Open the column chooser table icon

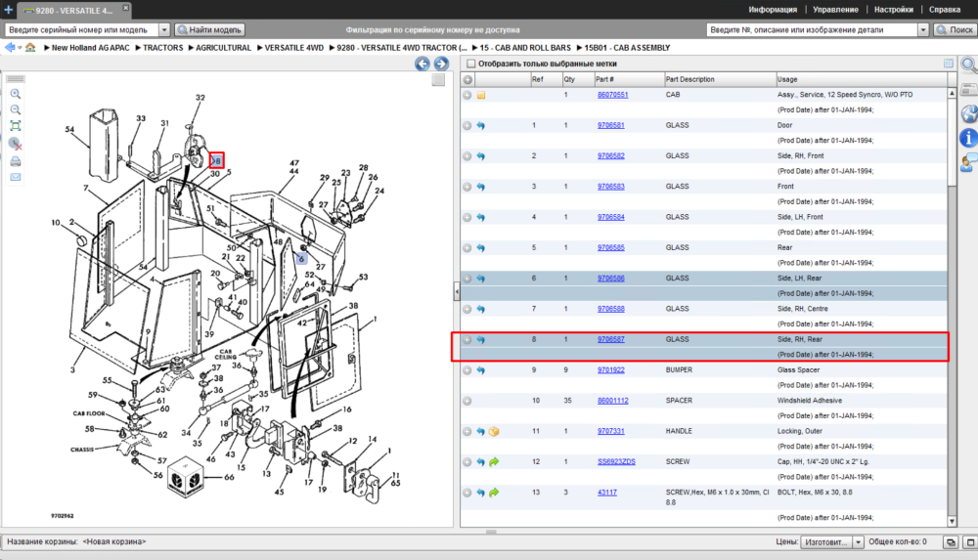point(948,64)
